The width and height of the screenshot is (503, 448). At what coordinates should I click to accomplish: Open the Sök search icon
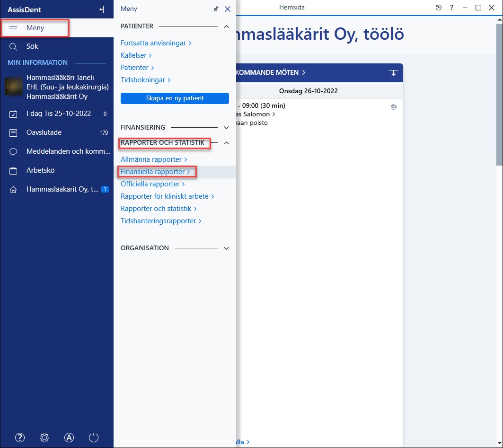(13, 47)
